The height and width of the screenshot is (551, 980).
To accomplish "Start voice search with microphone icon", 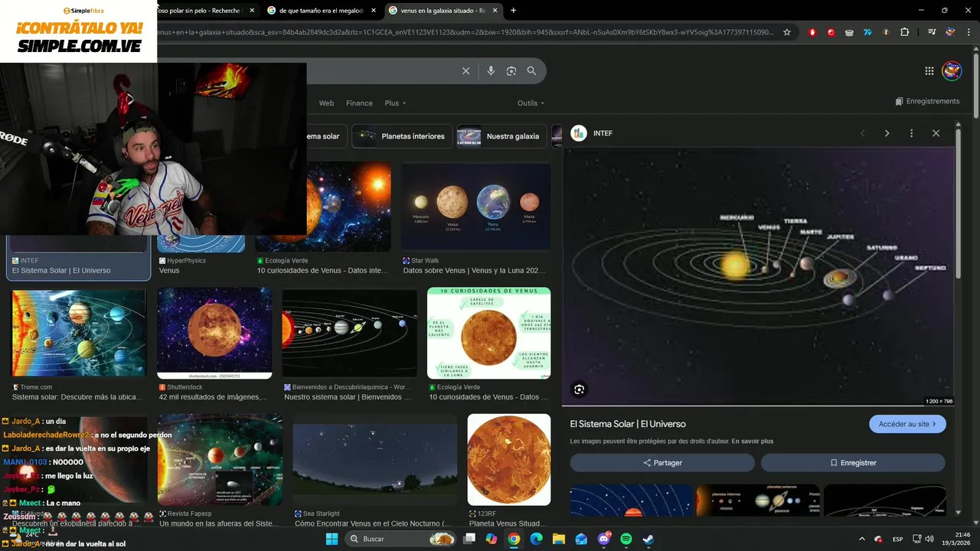I will (x=491, y=71).
